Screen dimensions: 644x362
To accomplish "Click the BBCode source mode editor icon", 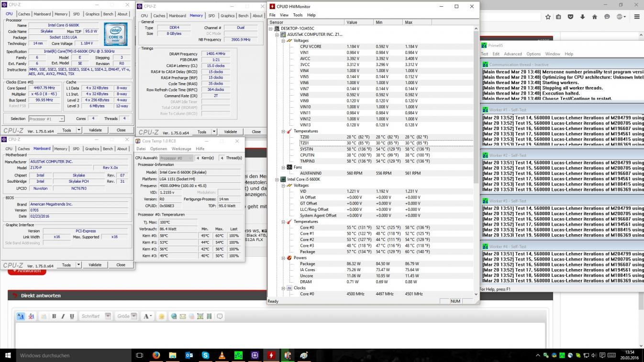I will (x=21, y=316).
